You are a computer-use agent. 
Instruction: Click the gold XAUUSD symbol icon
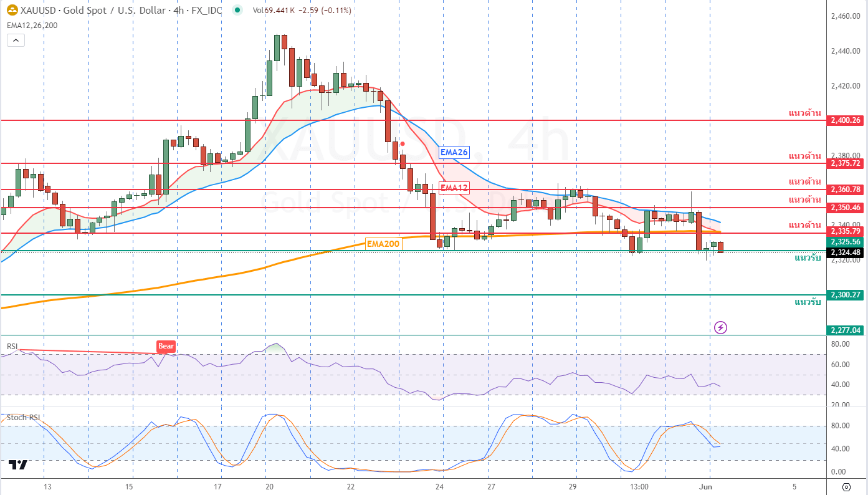12,11
